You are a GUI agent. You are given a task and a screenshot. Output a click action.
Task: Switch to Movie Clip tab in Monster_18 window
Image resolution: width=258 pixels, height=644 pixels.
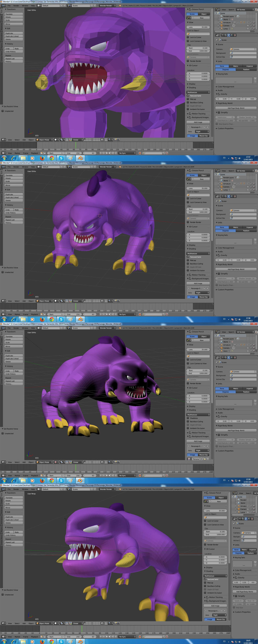tap(203, 136)
